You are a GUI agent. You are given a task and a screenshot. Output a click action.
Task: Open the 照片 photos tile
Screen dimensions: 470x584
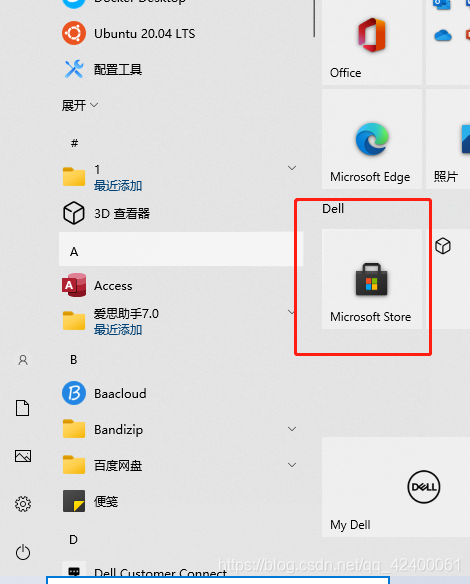click(448, 139)
